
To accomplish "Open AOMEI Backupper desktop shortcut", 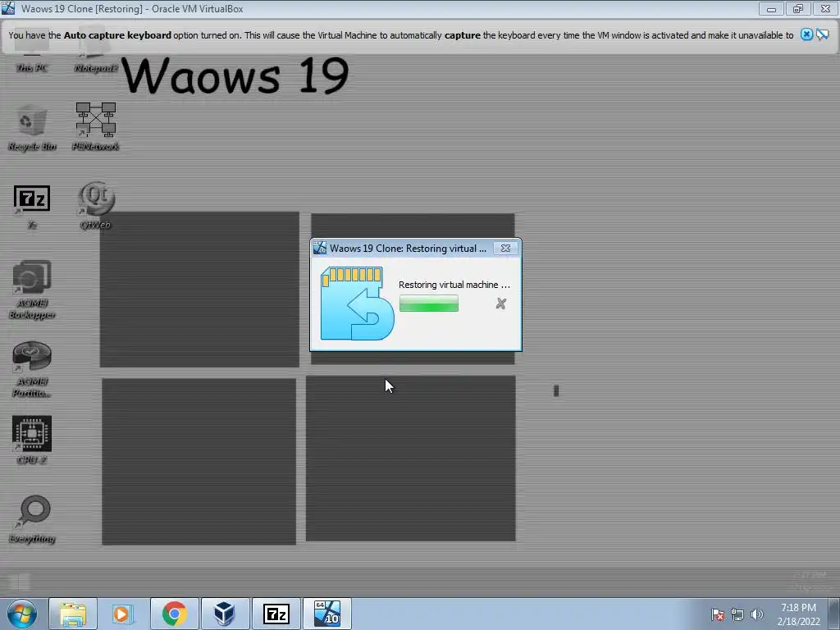I will (32, 290).
